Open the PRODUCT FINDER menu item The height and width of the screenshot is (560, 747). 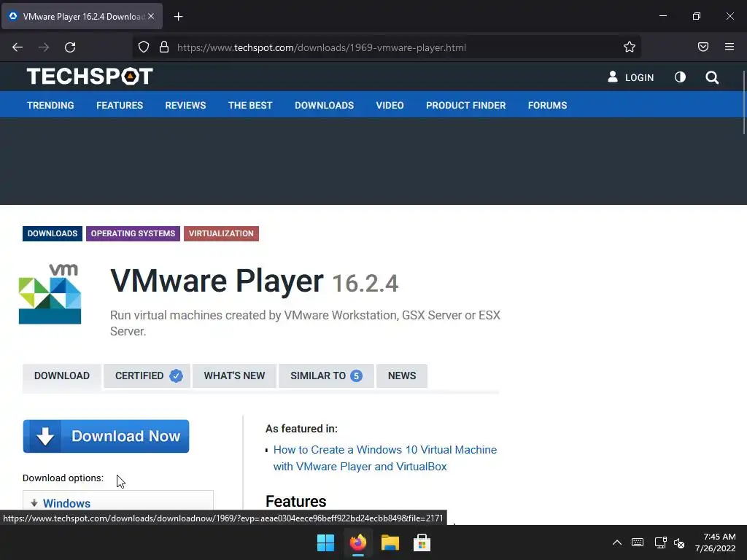coord(465,105)
